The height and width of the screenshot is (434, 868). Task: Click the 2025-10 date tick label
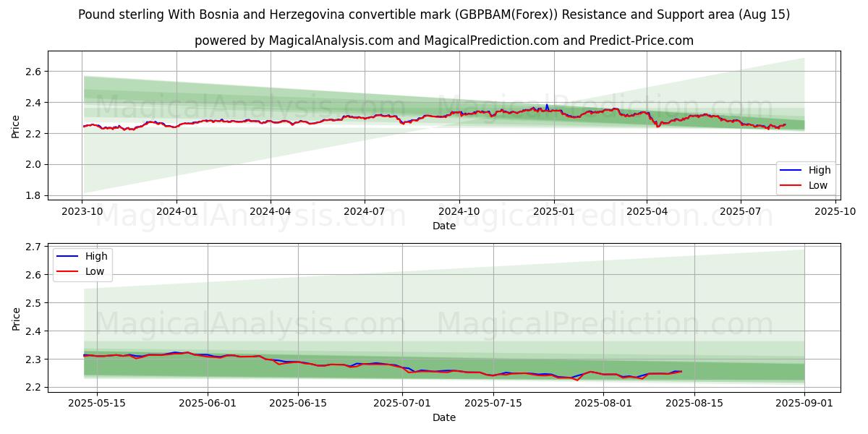835,211
